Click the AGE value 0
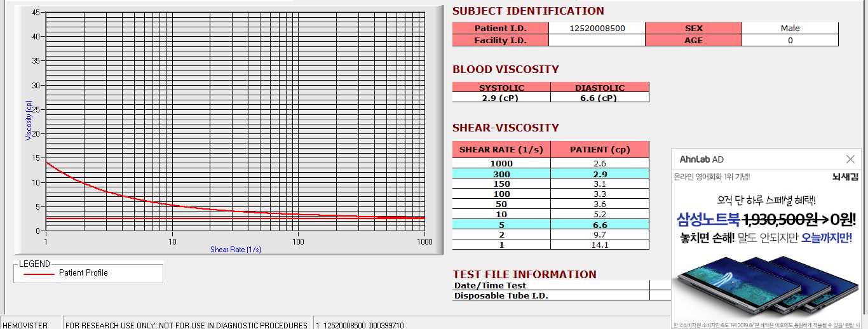868x329 pixels. (790, 40)
